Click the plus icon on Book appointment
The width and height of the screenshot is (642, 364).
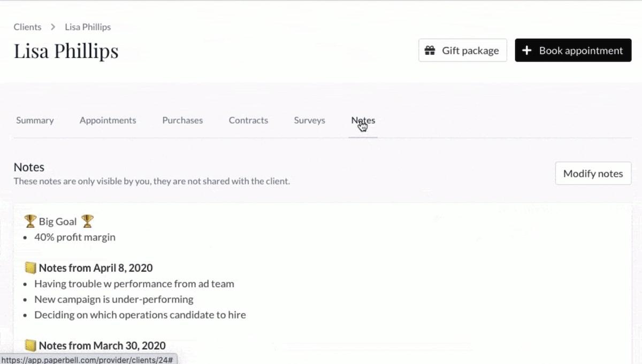click(527, 50)
